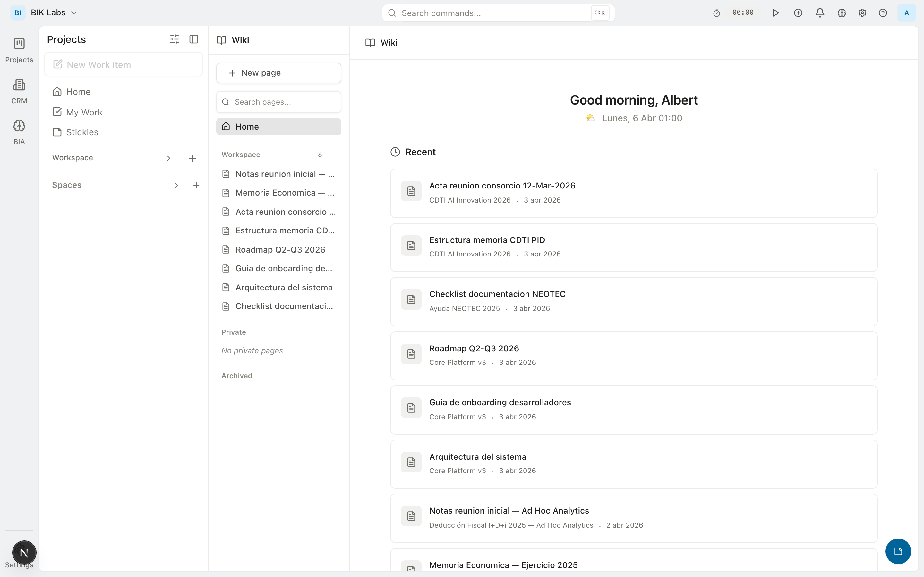The image size is (924, 577).
Task: Click the blue floating sticky note button
Action: [x=898, y=551]
